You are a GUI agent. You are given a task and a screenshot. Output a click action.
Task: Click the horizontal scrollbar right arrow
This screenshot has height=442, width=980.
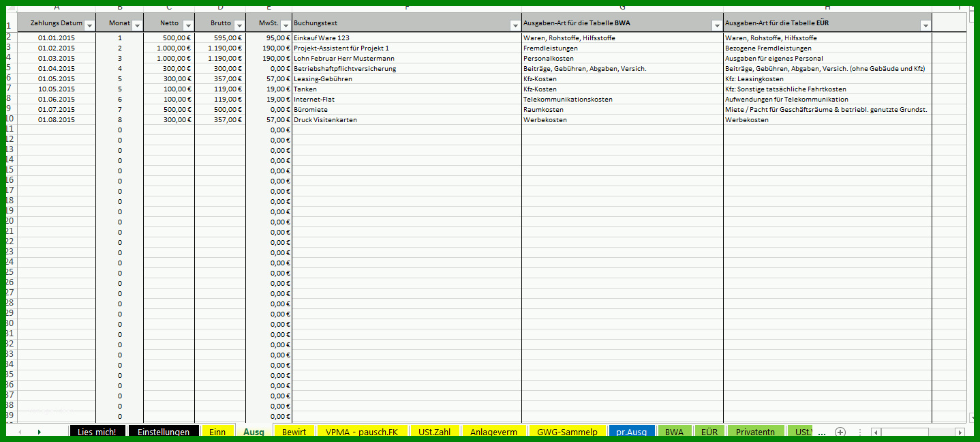960,432
